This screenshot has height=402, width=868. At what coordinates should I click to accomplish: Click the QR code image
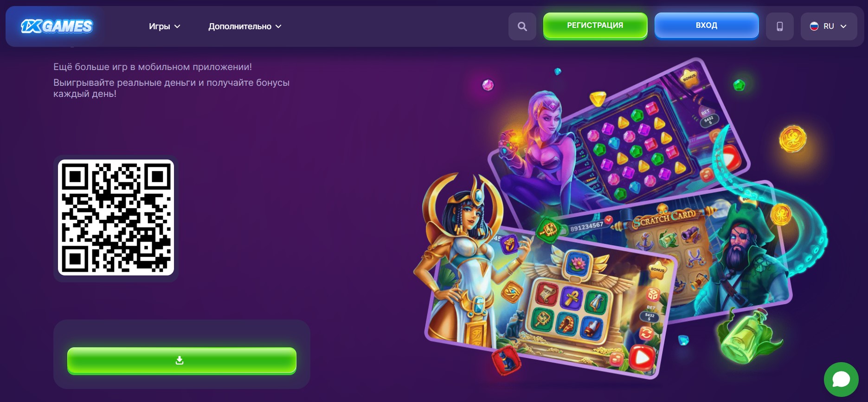tap(116, 217)
